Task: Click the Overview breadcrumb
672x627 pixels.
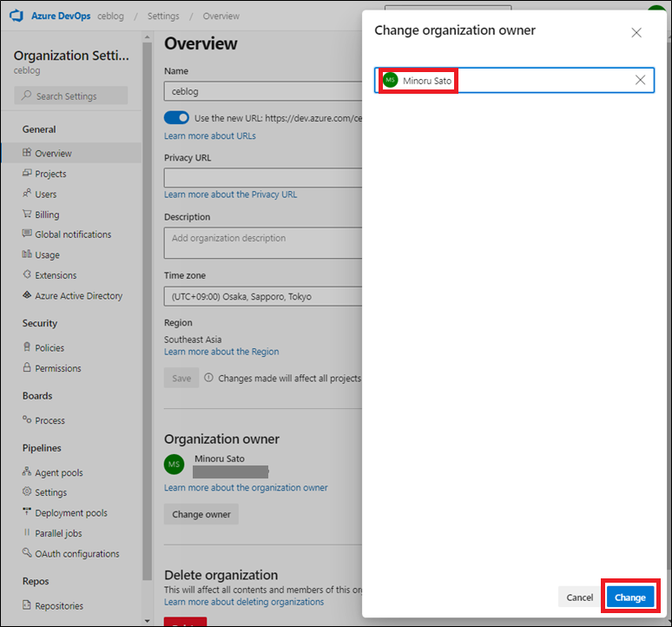Action: [221, 16]
